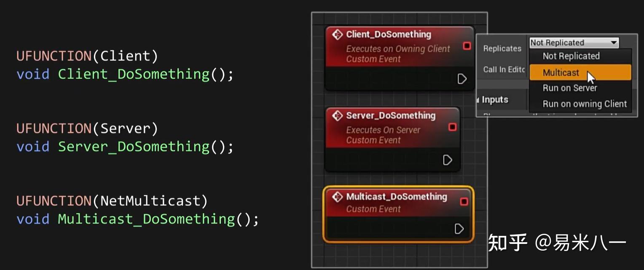644x270 pixels.
Task: Click the Call In Editor property label
Action: coord(504,70)
